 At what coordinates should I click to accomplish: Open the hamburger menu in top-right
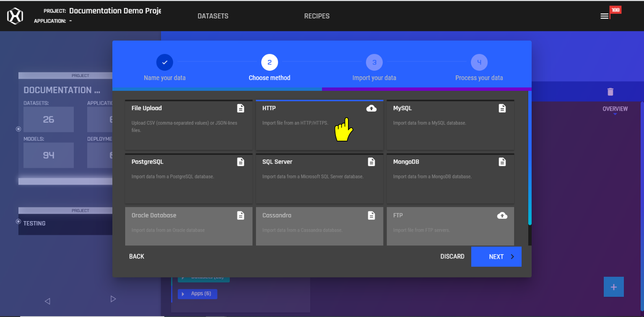(x=604, y=16)
